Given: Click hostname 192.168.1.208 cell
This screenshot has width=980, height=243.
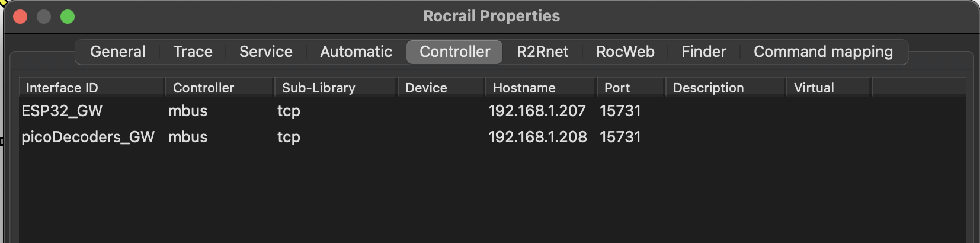Looking at the screenshot, I should [x=537, y=137].
